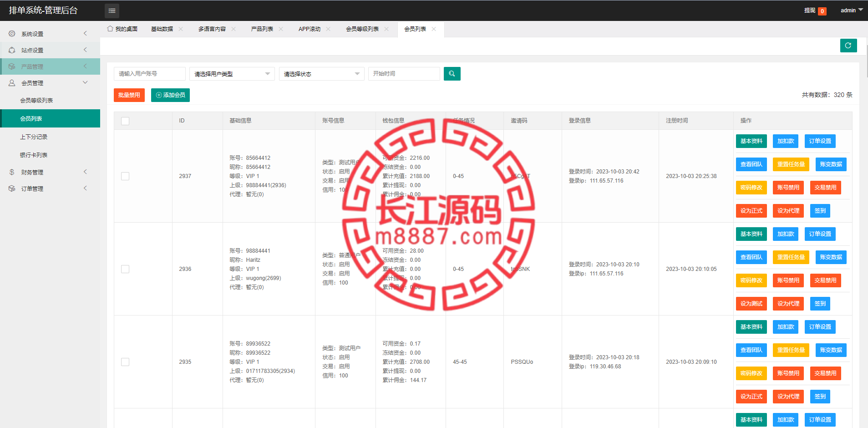The width and height of the screenshot is (868, 428).
Task: Switch to the 产品列表 tab
Action: point(262,29)
